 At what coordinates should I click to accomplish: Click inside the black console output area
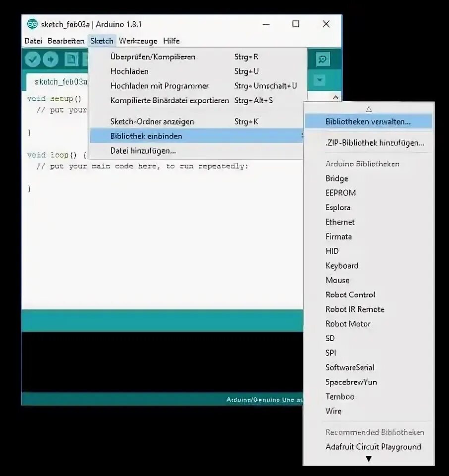point(163,362)
